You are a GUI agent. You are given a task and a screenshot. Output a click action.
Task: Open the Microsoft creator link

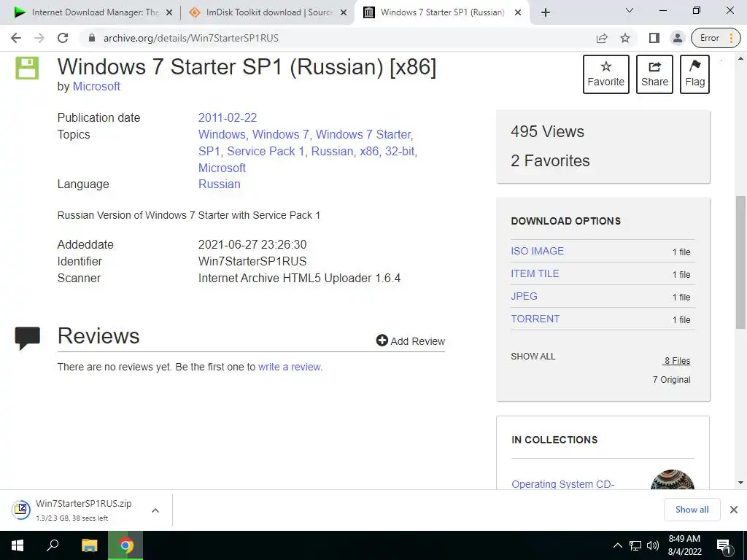(x=96, y=86)
